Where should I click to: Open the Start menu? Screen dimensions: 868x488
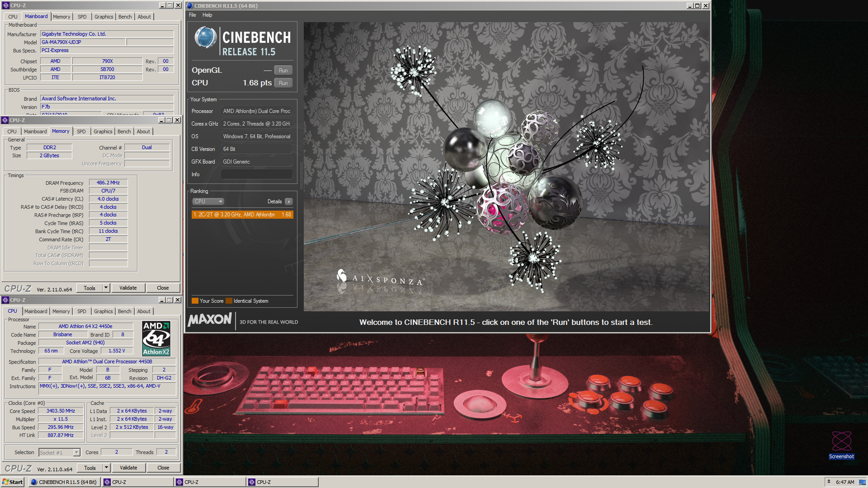pyautogui.click(x=13, y=482)
